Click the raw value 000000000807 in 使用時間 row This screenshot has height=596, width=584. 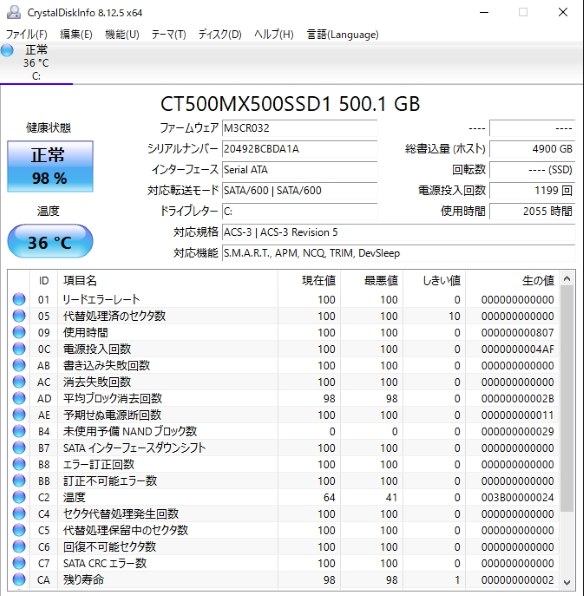point(517,333)
